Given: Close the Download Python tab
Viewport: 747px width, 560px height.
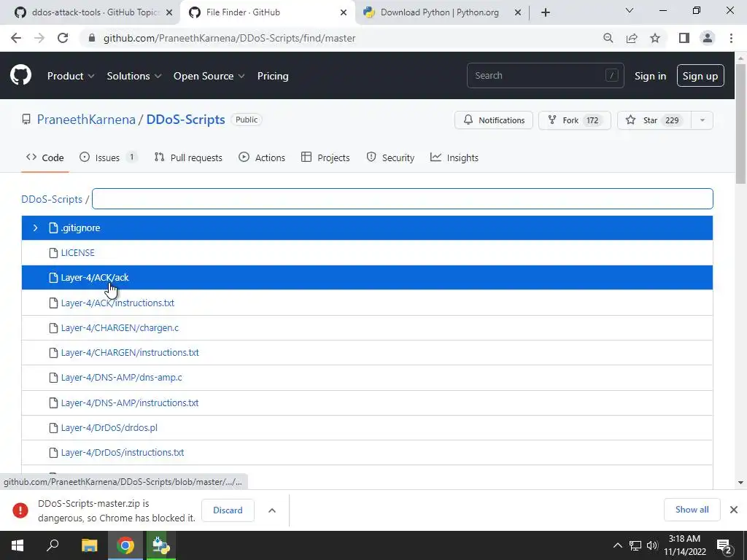Looking at the screenshot, I should tap(518, 12).
